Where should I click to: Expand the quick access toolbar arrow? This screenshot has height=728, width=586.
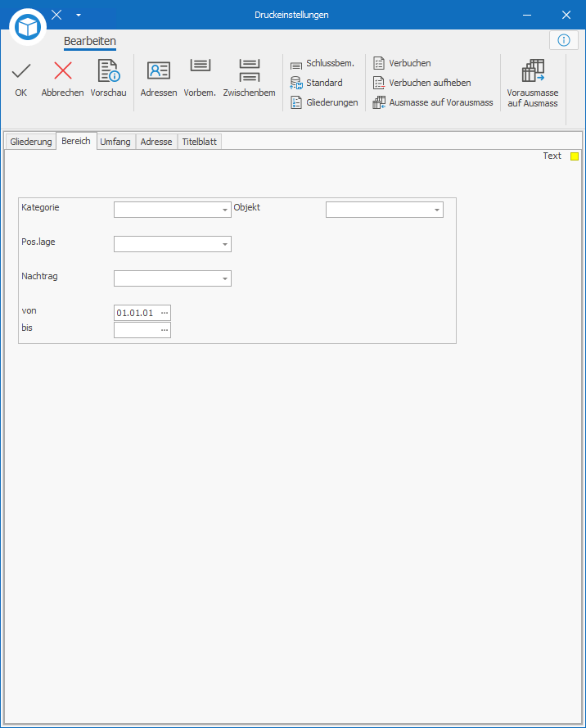[79, 15]
